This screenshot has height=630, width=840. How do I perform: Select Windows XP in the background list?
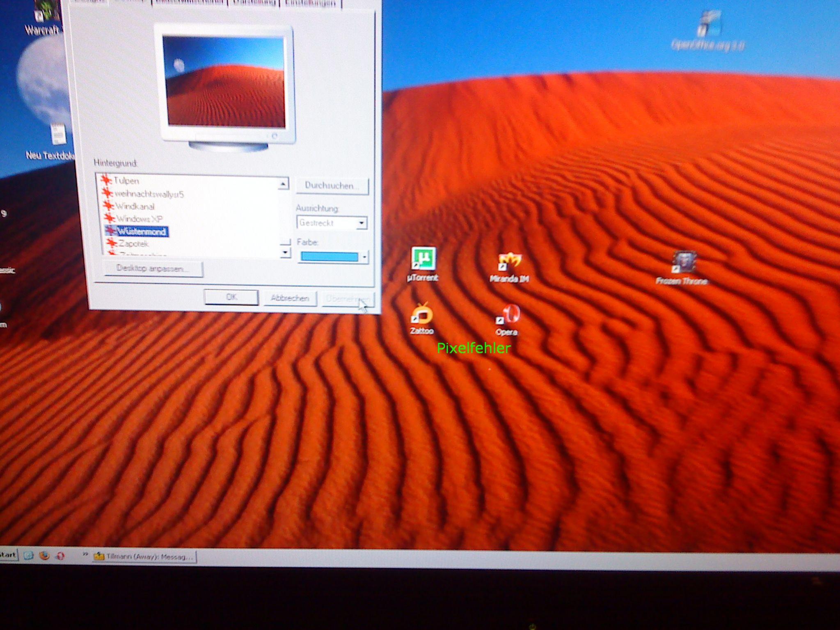tap(139, 219)
